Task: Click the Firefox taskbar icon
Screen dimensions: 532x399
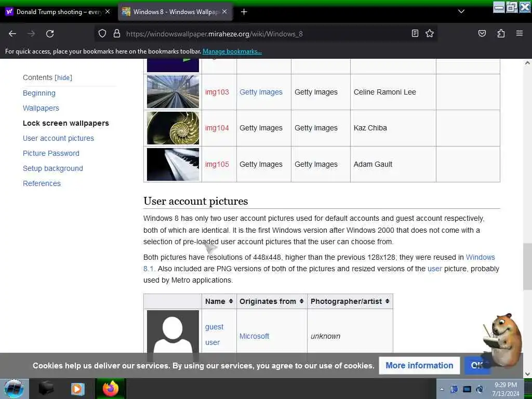Action: [x=110, y=389]
